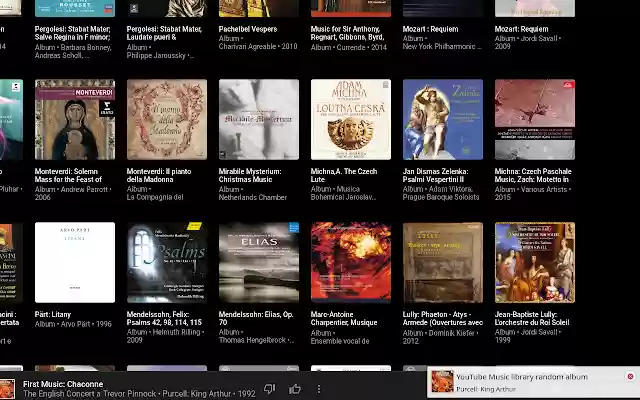Click artist 'Andrew Parrott' under Monteverdi album
640x400 pixels.
(x=84, y=189)
